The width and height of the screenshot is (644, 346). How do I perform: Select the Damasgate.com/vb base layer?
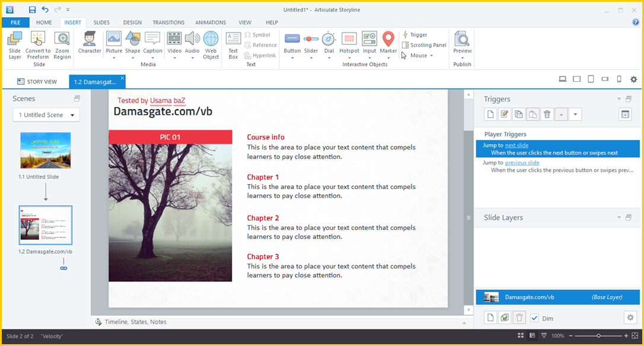tap(558, 297)
